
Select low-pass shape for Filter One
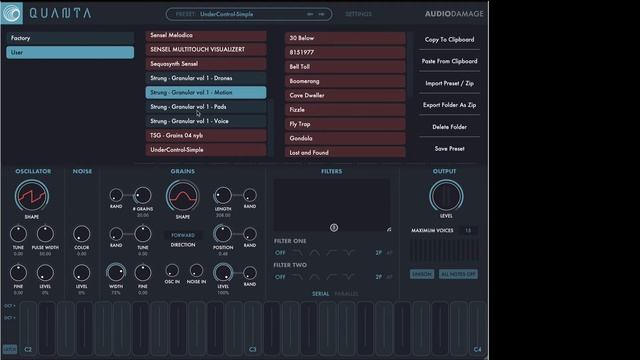pyautogui.click(x=298, y=253)
